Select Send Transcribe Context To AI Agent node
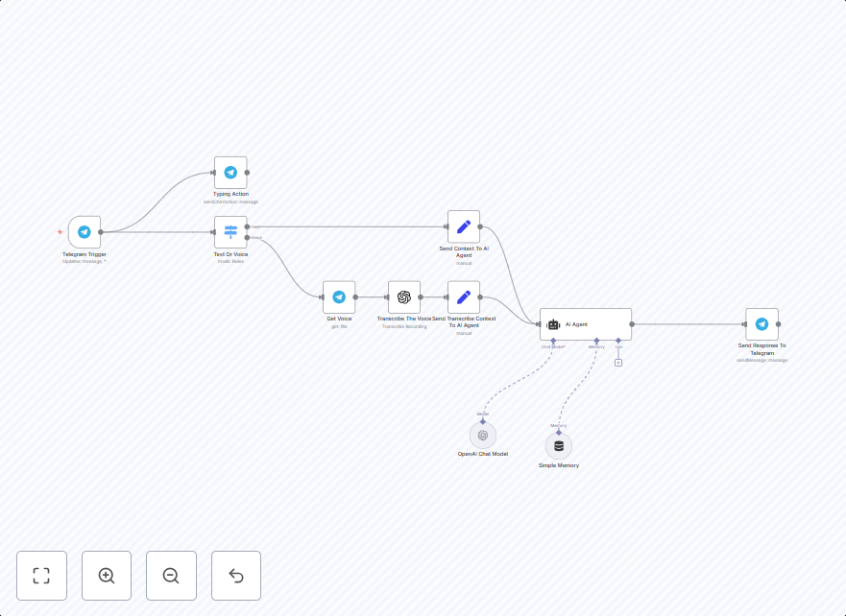846x616 pixels. pos(464,296)
